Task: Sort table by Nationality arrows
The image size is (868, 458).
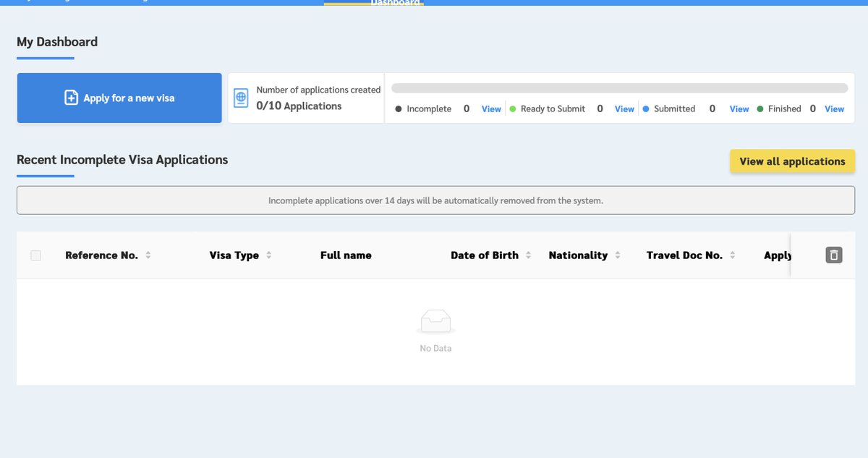Action: pyautogui.click(x=618, y=255)
